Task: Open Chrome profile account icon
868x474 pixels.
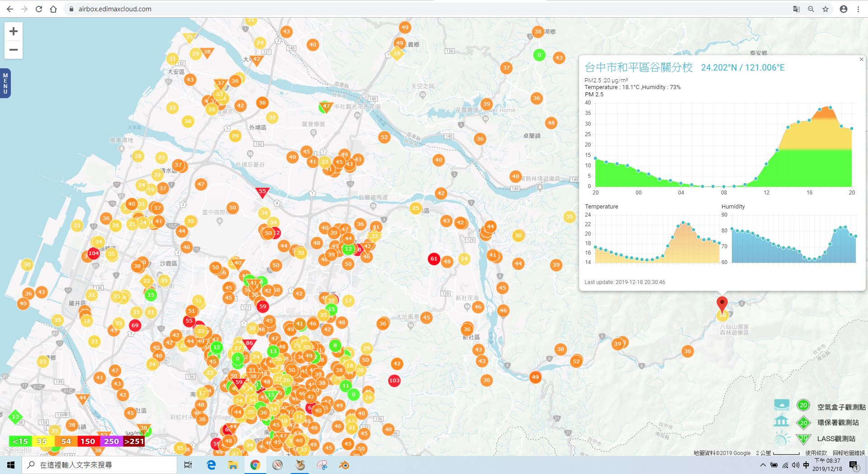Action: (x=843, y=9)
